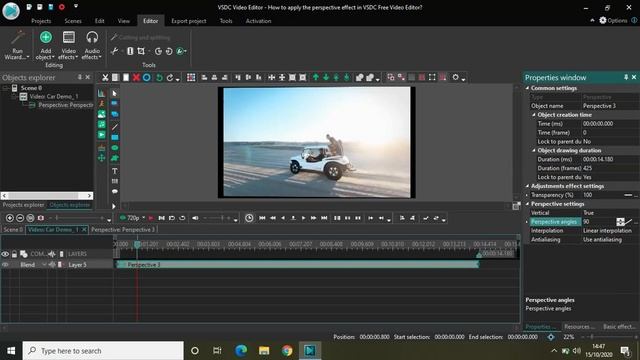This screenshot has width=640, height=360.
Task: Select the crop tool in Tools group
Action: pyautogui.click(x=141, y=51)
